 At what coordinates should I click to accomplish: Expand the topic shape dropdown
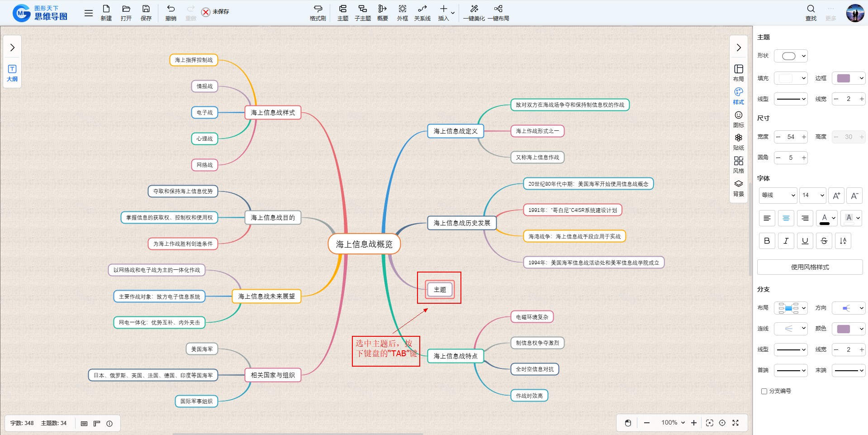click(791, 56)
